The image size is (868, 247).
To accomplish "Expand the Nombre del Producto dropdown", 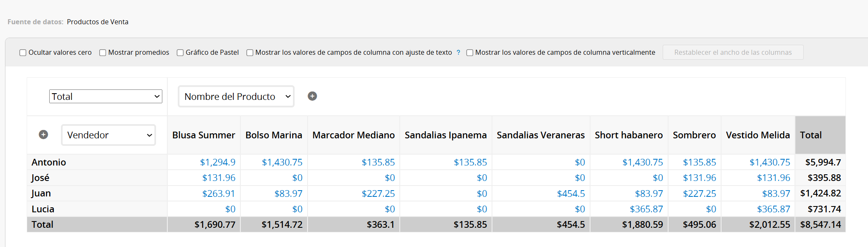I will coord(236,97).
